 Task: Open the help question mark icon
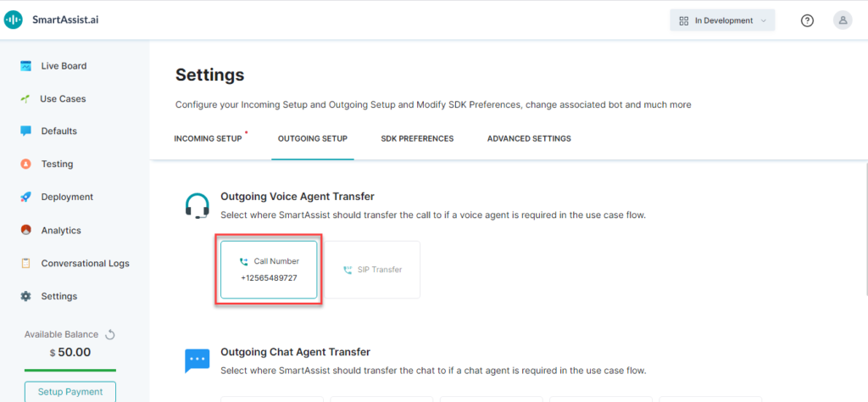tap(807, 20)
